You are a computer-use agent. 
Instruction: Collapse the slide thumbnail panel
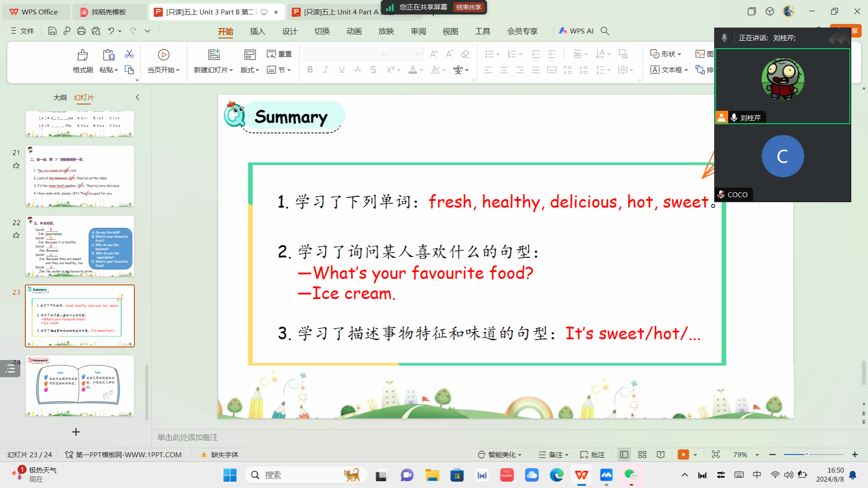(x=138, y=97)
